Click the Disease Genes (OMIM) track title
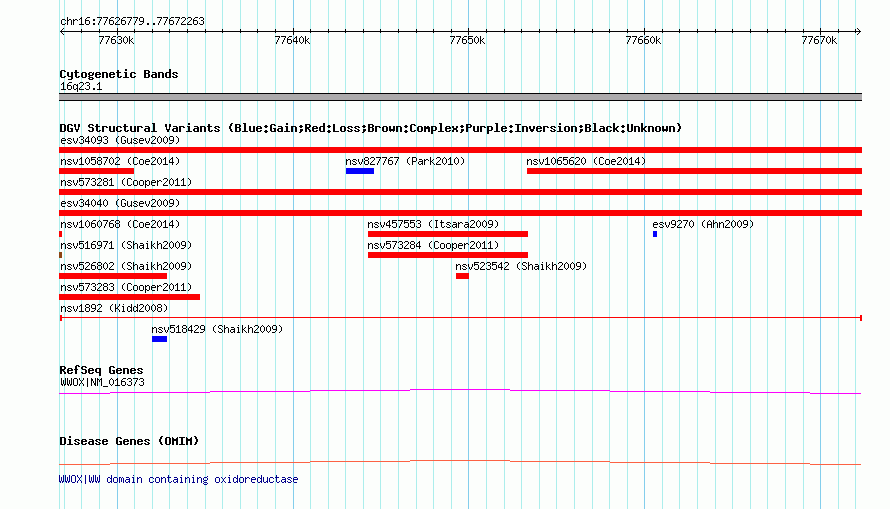Screen dimensions: 890x509 coord(129,441)
